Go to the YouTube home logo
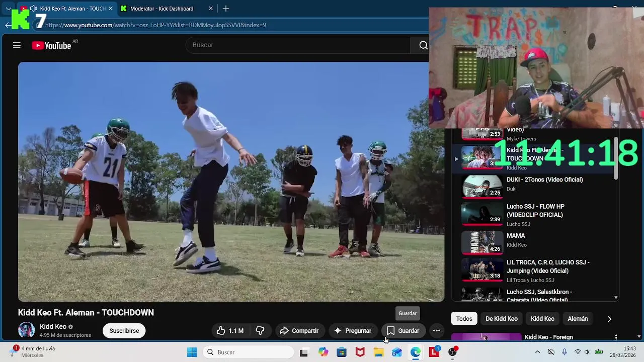The height and width of the screenshot is (362, 644). click(51, 46)
